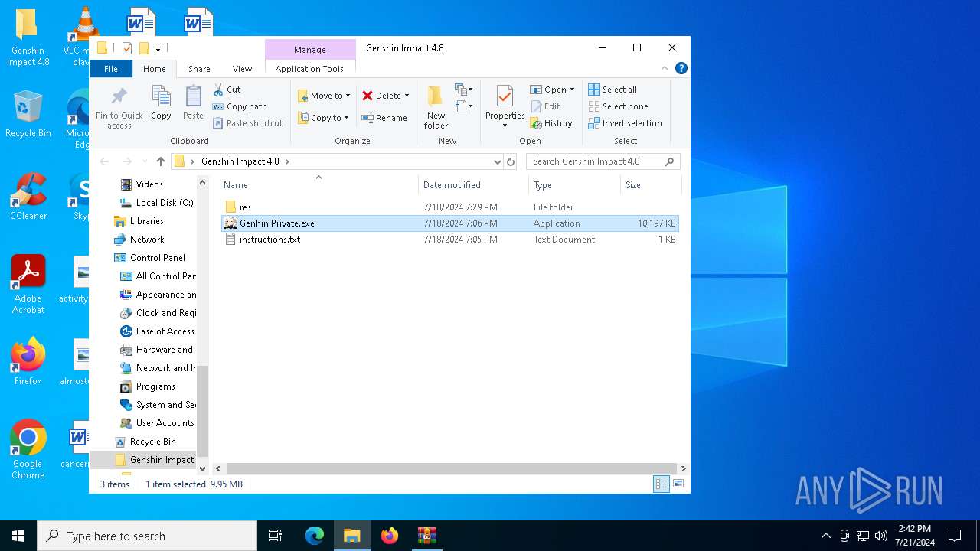Screen dimensions: 980x551
Task: Open Copy to dropdown
Action: coord(323,118)
